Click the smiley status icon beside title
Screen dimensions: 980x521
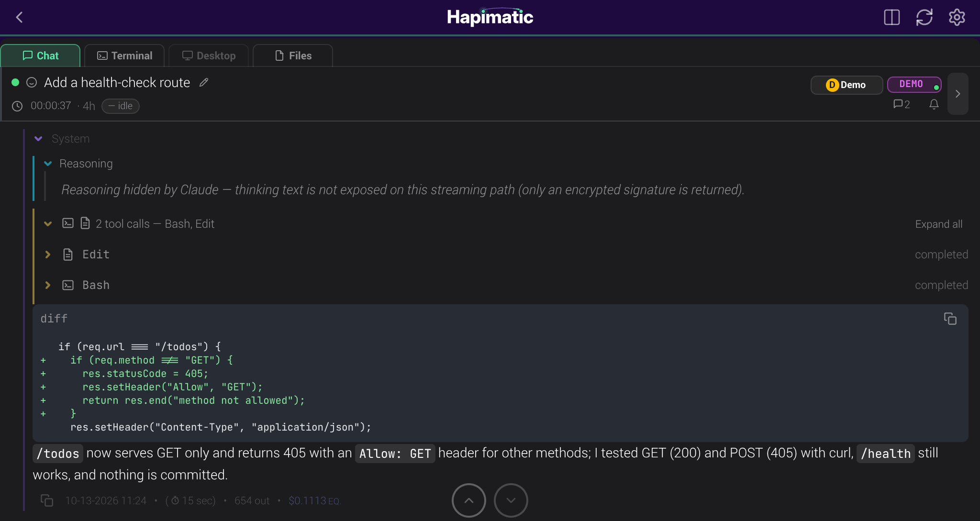coord(32,83)
